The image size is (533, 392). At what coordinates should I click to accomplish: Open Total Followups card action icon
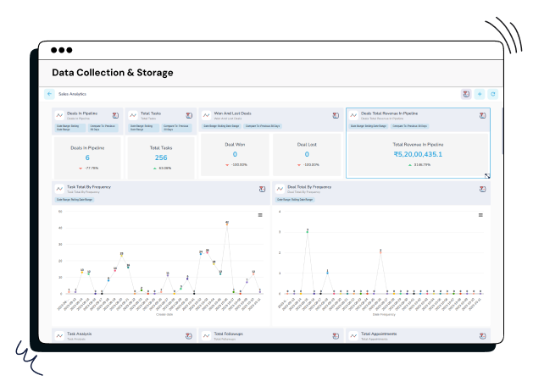[x=336, y=336]
